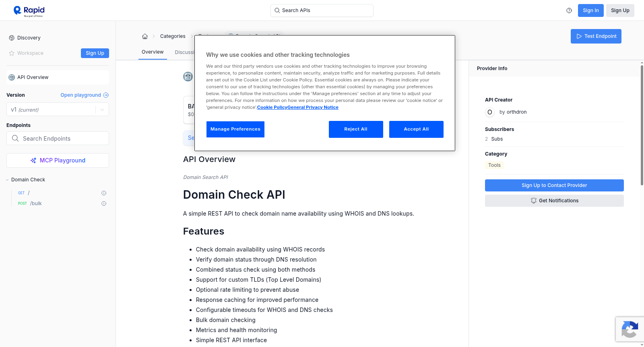Go to home via breadcrumb house icon

(145, 36)
